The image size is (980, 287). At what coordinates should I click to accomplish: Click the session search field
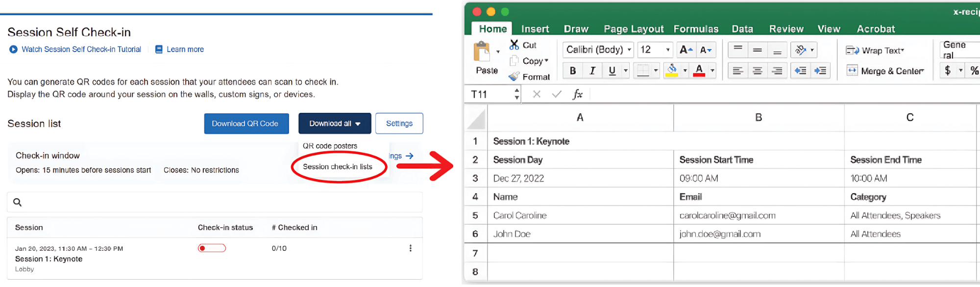click(215, 202)
